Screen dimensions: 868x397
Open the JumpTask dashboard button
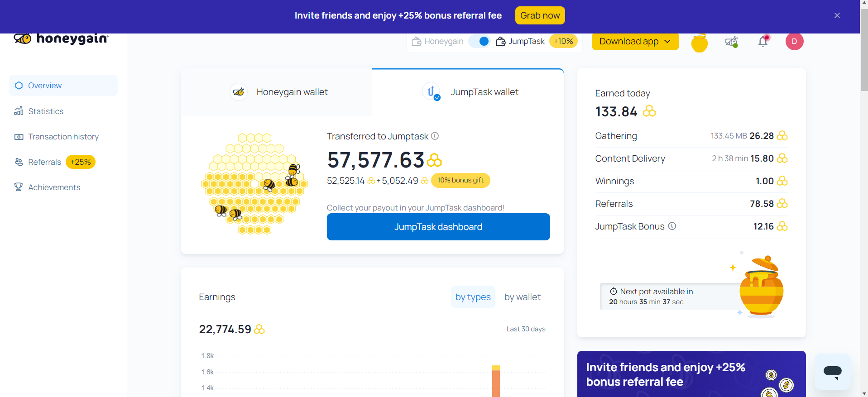[x=438, y=227]
